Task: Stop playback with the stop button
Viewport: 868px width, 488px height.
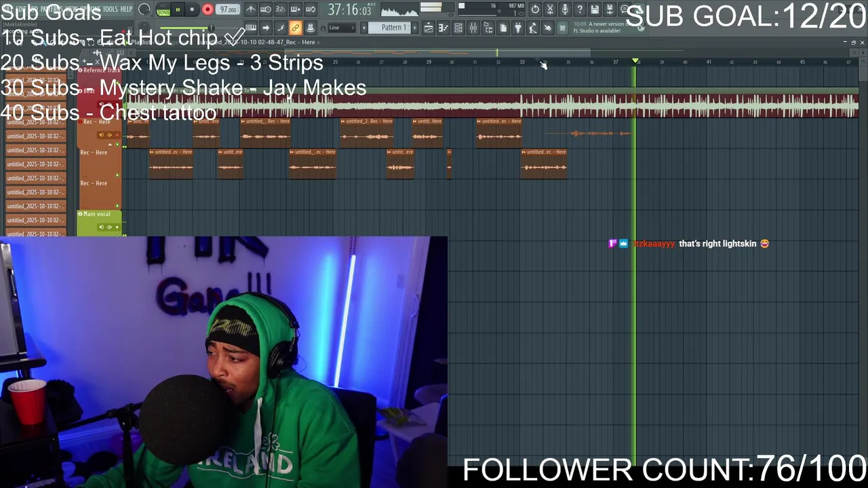Action: (x=192, y=10)
